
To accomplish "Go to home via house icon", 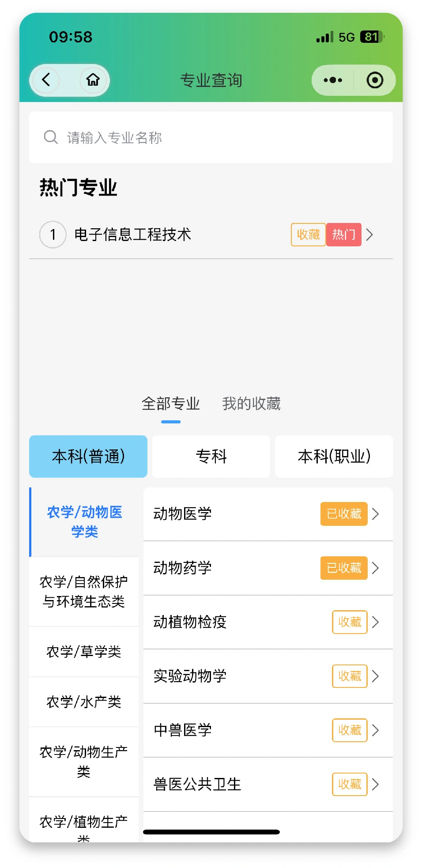I will (93, 80).
